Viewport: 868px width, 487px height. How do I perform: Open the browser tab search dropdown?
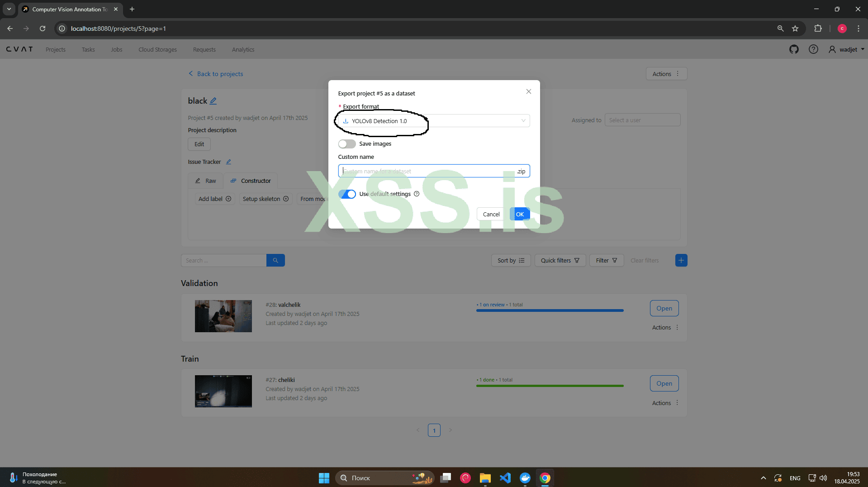[x=9, y=9]
